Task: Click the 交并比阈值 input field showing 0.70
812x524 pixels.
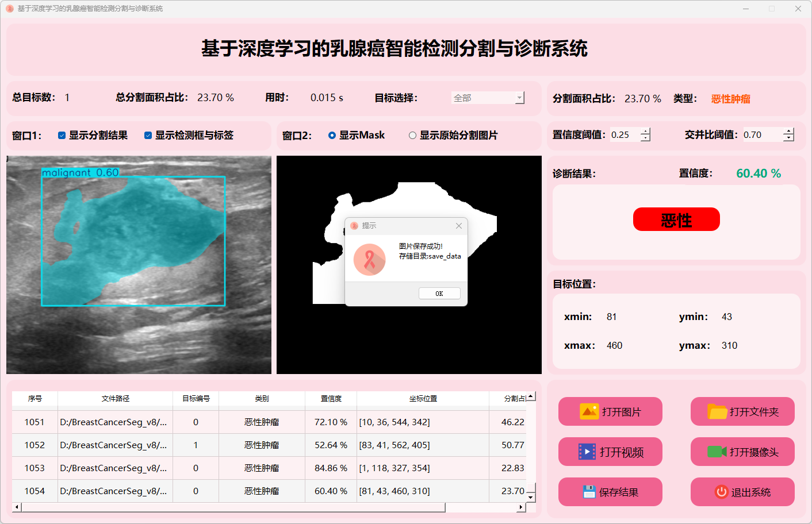Action: 763,135
